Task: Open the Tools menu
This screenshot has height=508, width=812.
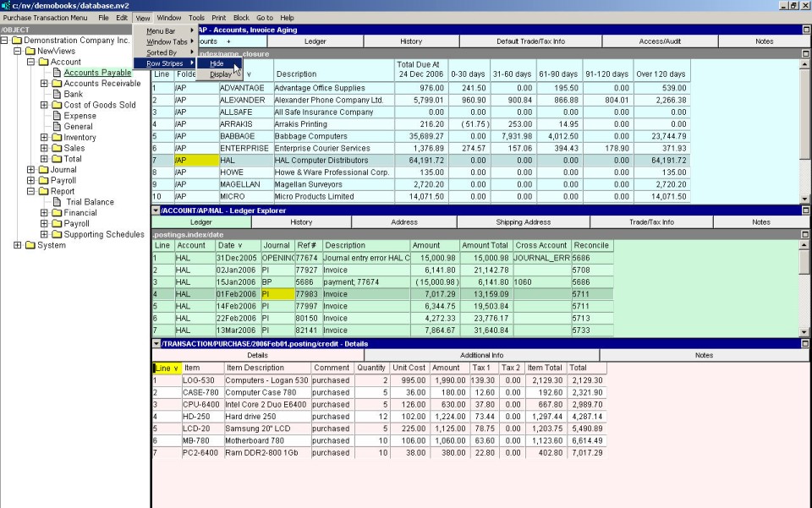Action: (x=196, y=18)
